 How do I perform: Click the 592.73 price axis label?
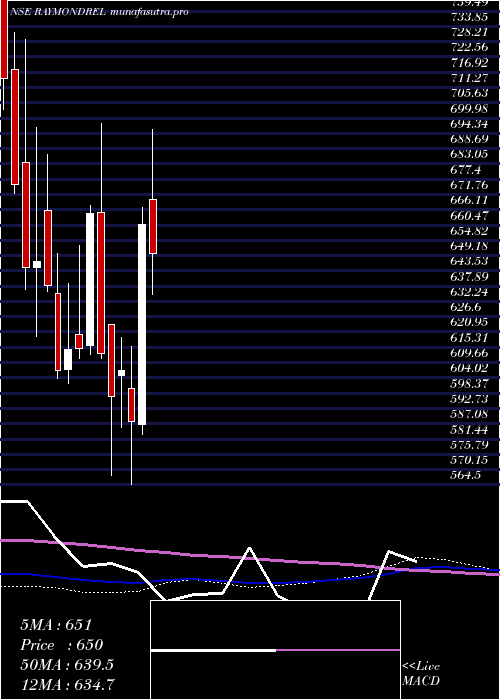pos(470,399)
